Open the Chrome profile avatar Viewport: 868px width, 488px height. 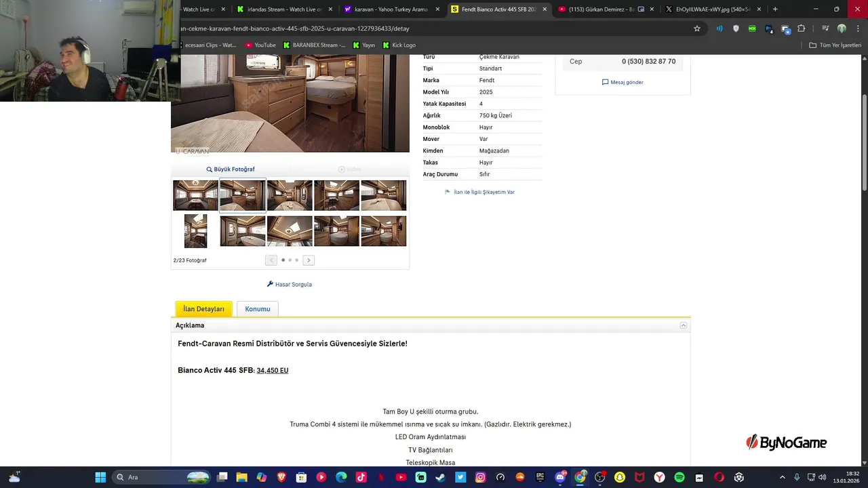pyautogui.click(x=842, y=28)
